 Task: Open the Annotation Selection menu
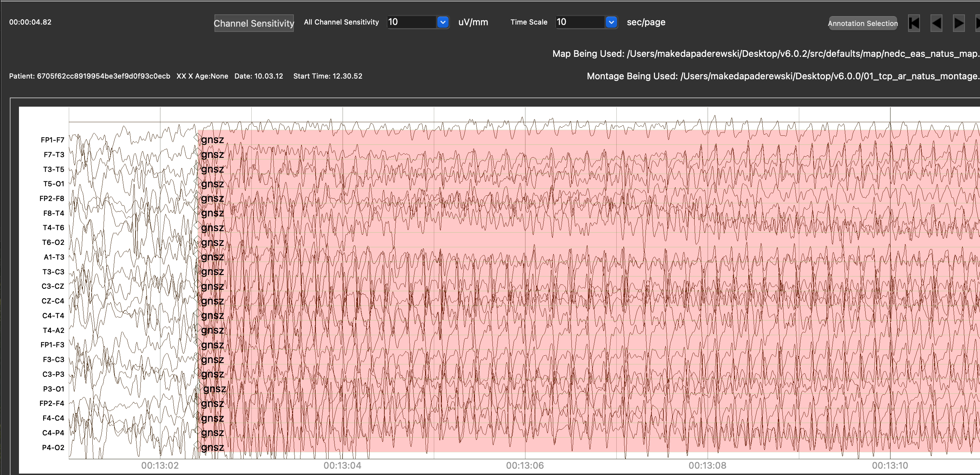coord(862,23)
